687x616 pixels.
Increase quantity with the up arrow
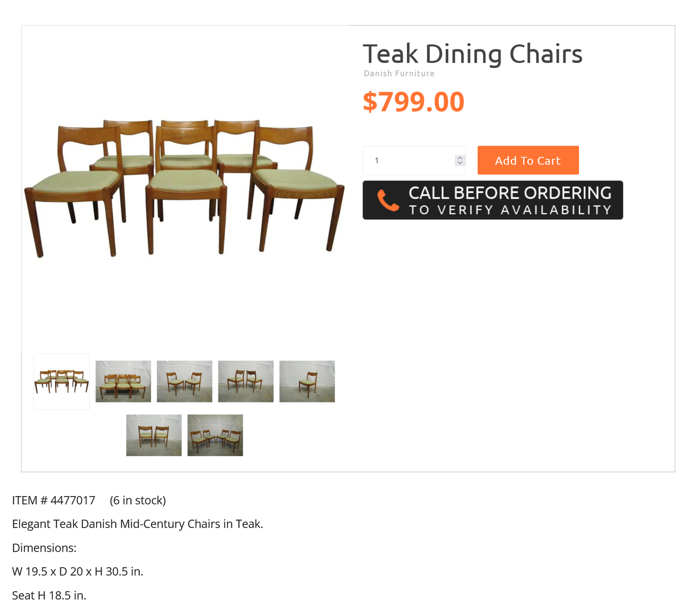tap(460, 158)
